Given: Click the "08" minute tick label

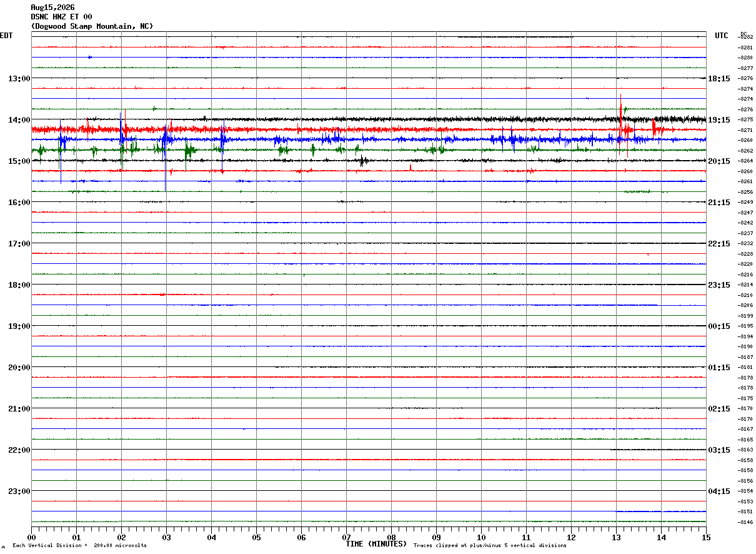Looking at the screenshot, I should [x=392, y=537].
